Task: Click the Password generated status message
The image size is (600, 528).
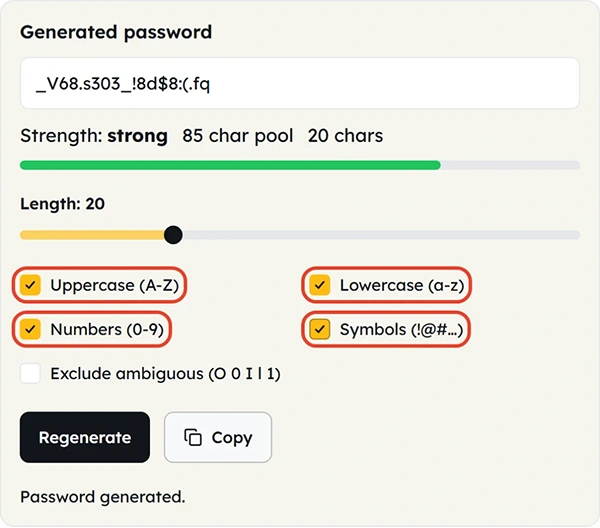Action: [x=103, y=497]
